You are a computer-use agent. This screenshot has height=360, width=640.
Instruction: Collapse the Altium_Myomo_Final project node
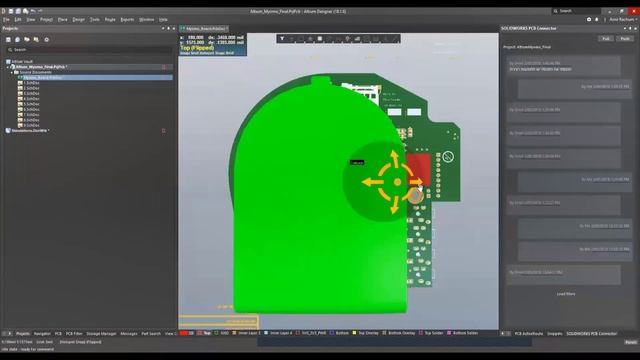[8, 67]
